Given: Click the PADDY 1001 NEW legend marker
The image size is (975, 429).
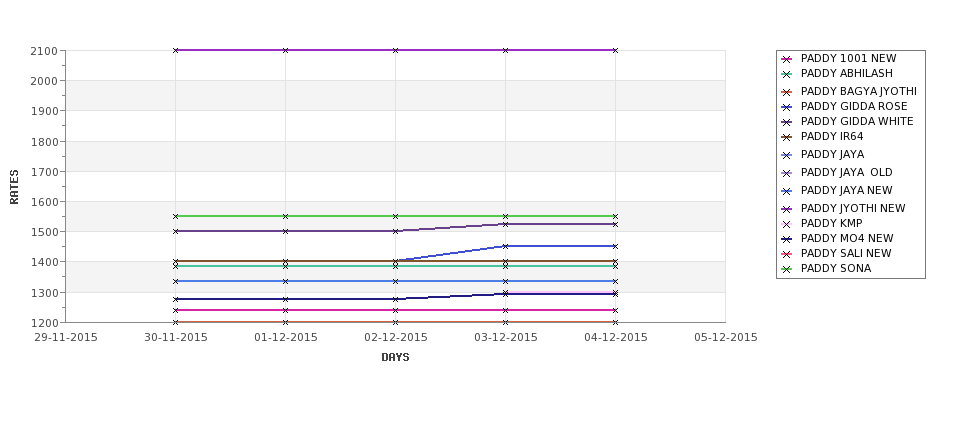Looking at the screenshot, I should [x=787, y=59].
